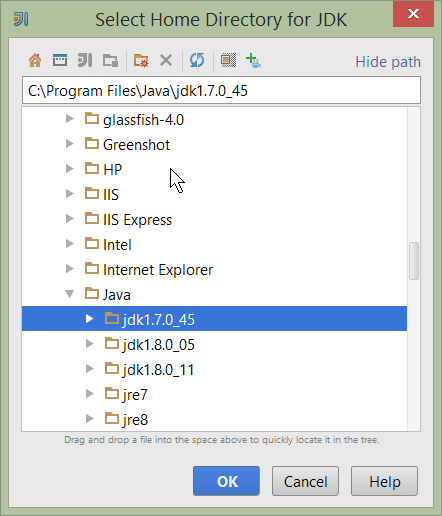Select the IIS Express directory
This screenshot has width=442, height=516.
point(137,220)
